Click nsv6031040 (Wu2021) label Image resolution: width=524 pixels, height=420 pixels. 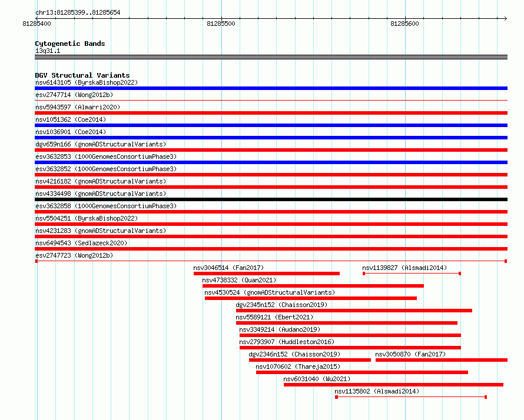point(317,379)
